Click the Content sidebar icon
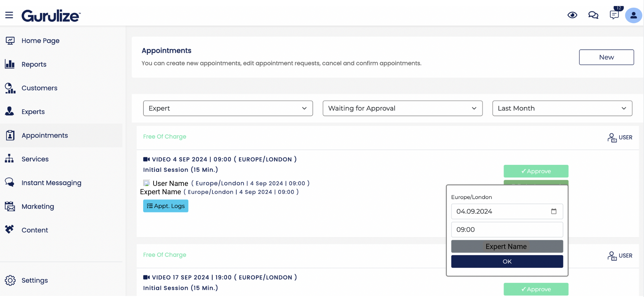 click(9, 229)
